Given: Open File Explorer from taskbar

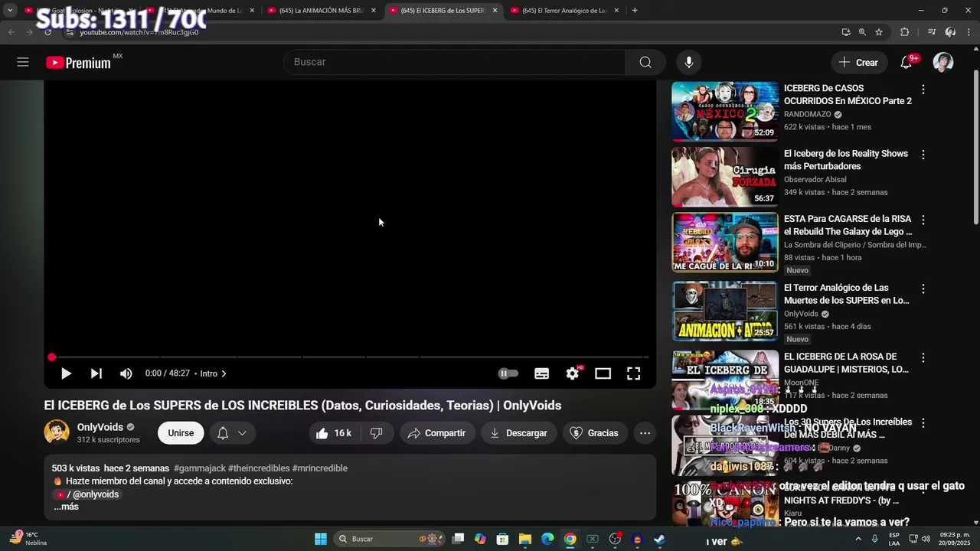Looking at the screenshot, I should coord(525,539).
